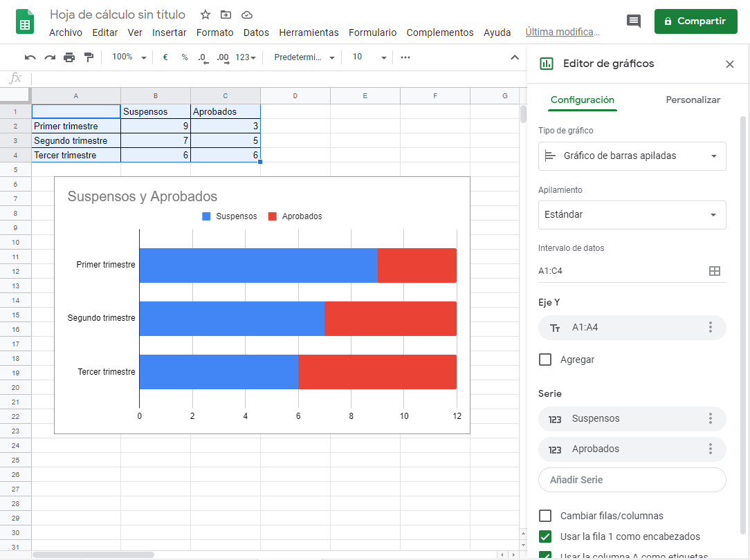Click the Añadir Serie button
Screen dimensions: 750x560
pos(632,480)
